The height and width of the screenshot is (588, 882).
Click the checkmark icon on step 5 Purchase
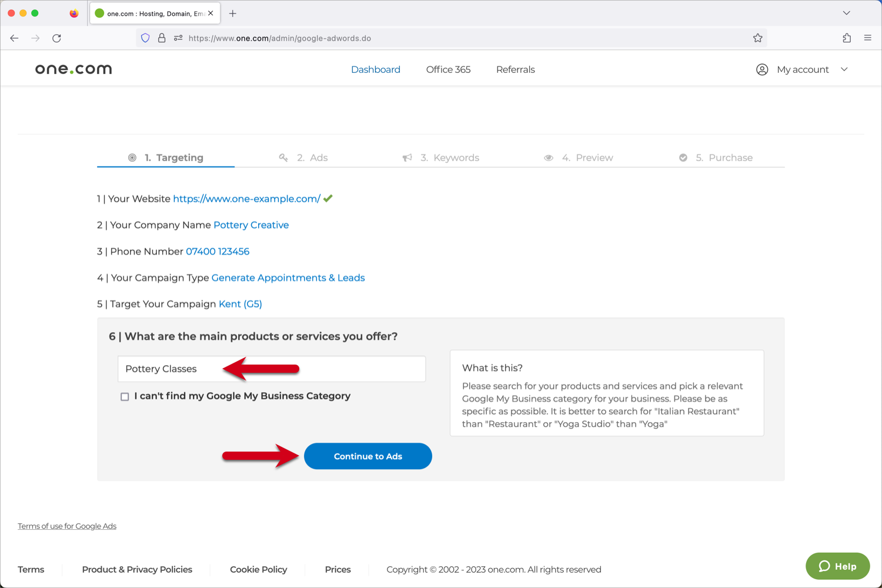click(x=683, y=158)
